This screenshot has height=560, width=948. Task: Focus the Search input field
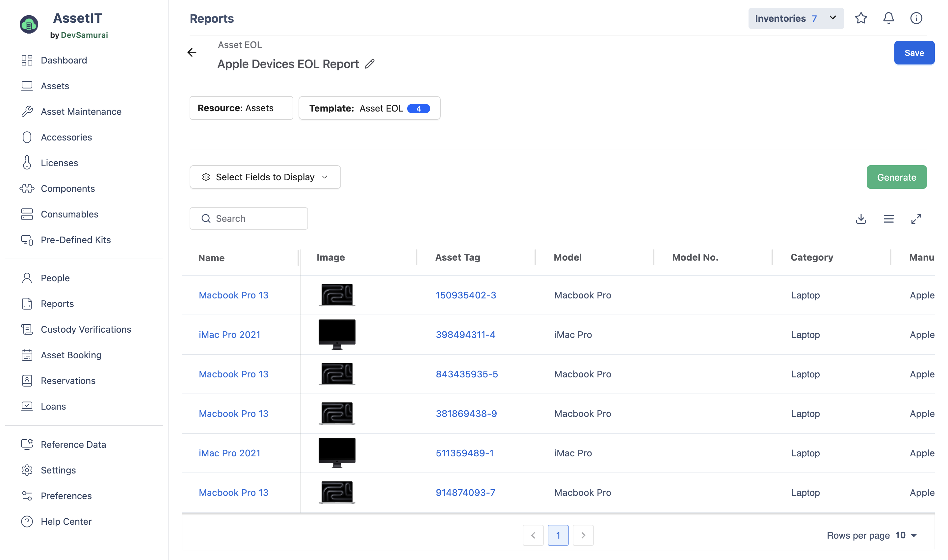coord(249,218)
